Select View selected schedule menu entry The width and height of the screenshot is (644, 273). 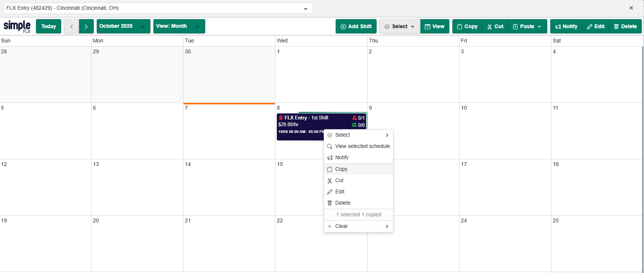[362, 146]
